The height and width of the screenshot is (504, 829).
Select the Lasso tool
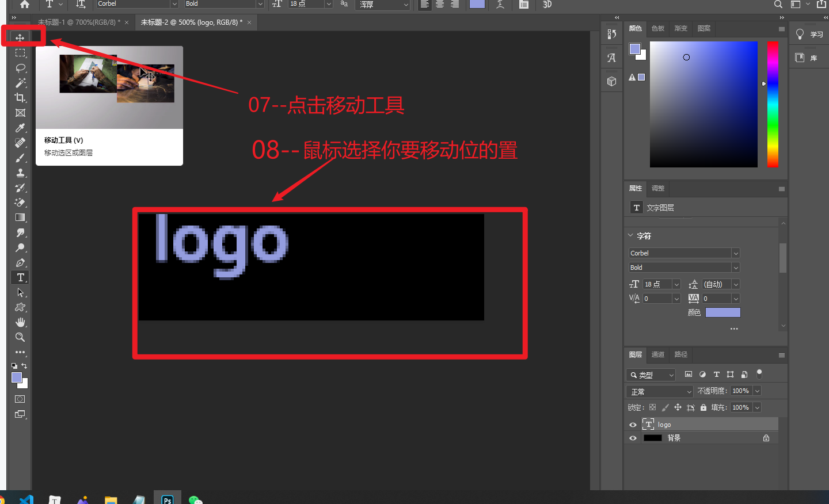tap(20, 68)
